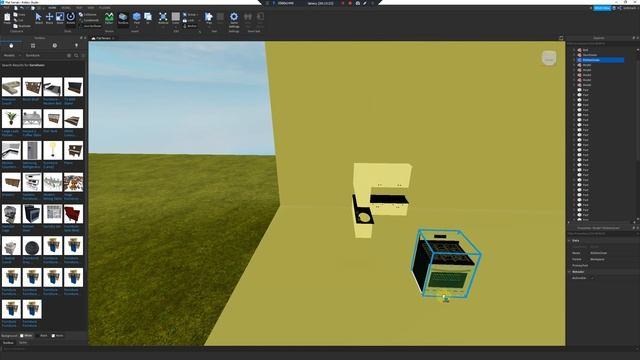Click the Cut icon in Clipboard group
Viewport: 640px width, 360px height.
16,20
